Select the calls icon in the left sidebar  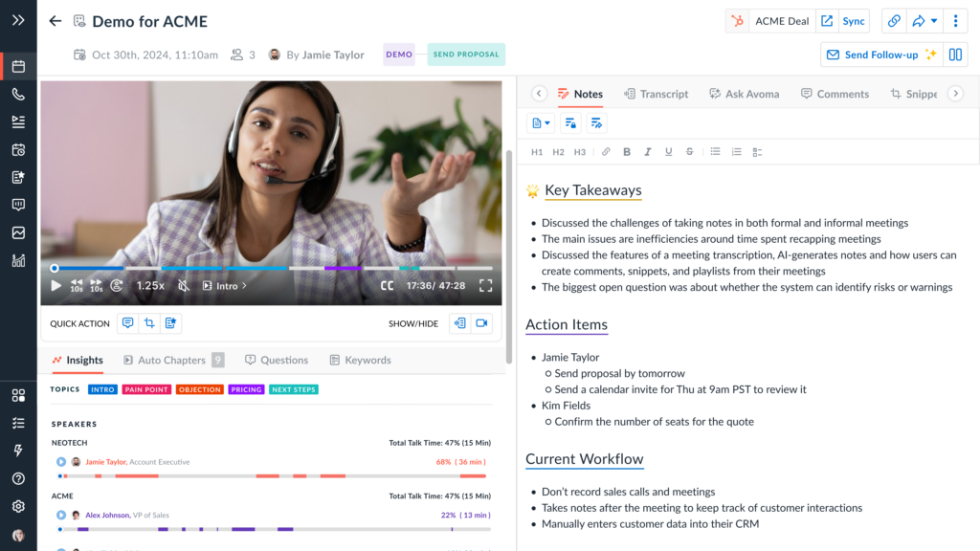pos(19,94)
